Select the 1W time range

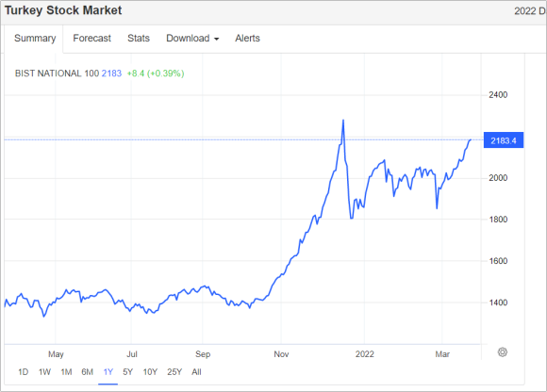click(44, 372)
